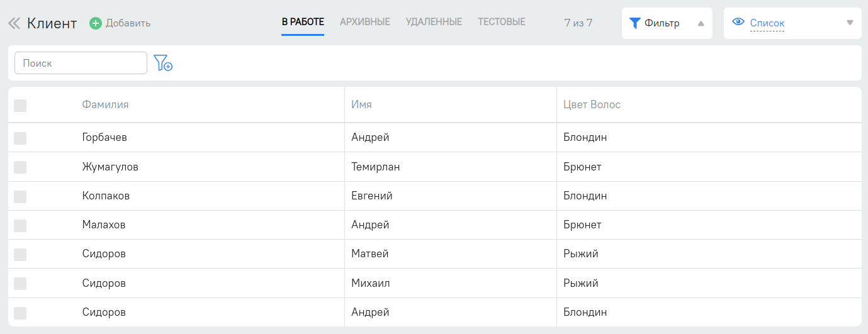Image resolution: width=868 pixels, height=334 pixels.
Task: Go to the ТЕСТОВЫЕ tab
Action: (x=501, y=22)
